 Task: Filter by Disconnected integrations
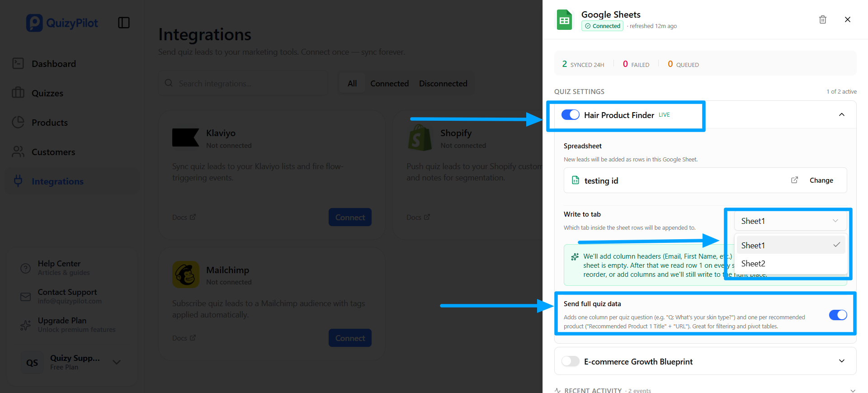click(x=443, y=83)
